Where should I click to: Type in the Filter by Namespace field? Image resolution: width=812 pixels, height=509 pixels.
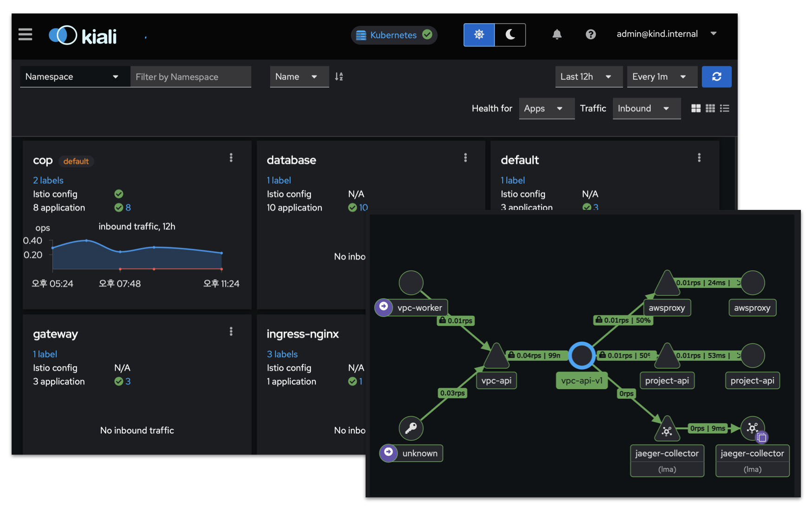pyautogui.click(x=190, y=77)
